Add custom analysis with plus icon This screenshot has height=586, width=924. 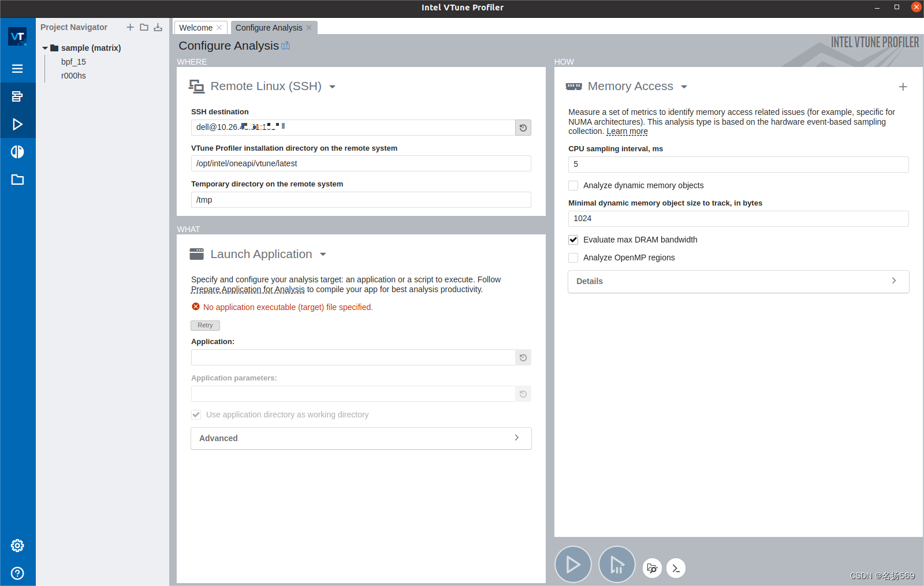point(903,87)
